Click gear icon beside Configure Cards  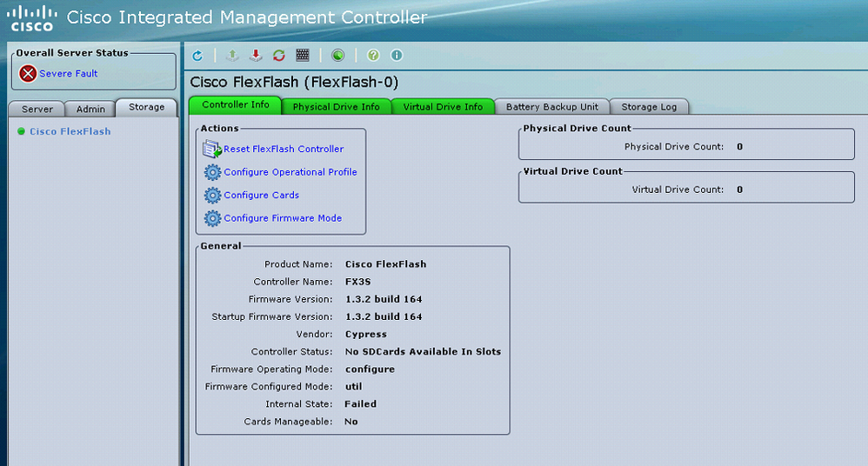212,196
